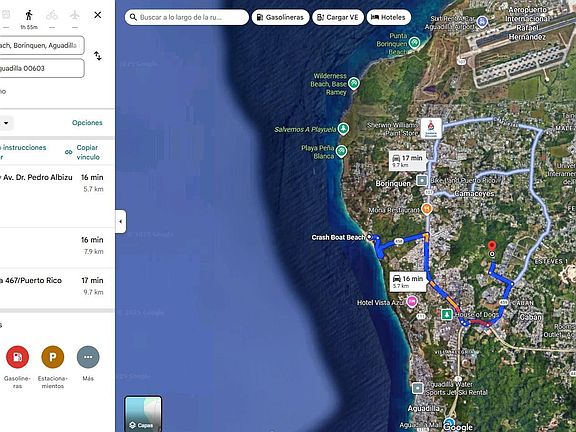This screenshot has height=432, width=576.
Task: Click green marker near House of Dogs
Action: [x=446, y=314]
